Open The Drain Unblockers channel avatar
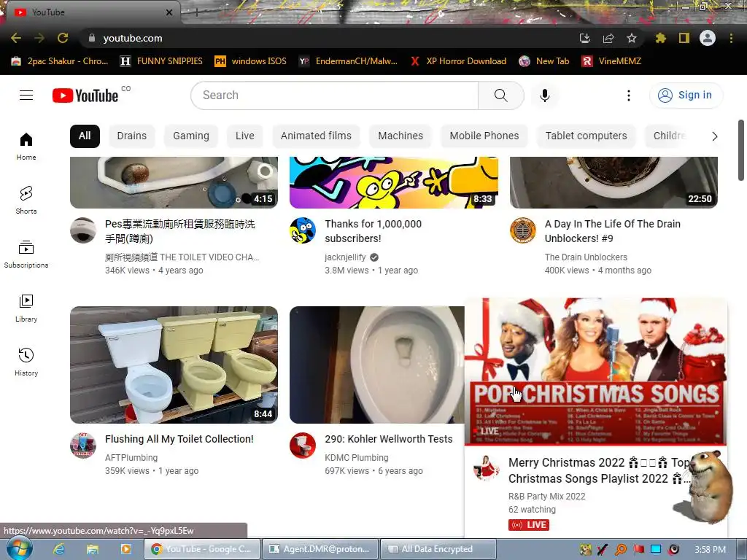 [x=522, y=230]
